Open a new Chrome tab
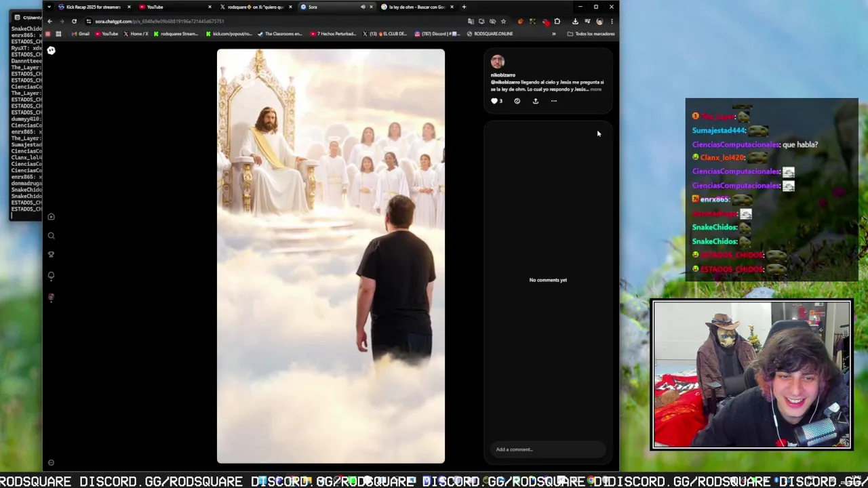Image resolution: width=868 pixels, height=488 pixels. [464, 7]
